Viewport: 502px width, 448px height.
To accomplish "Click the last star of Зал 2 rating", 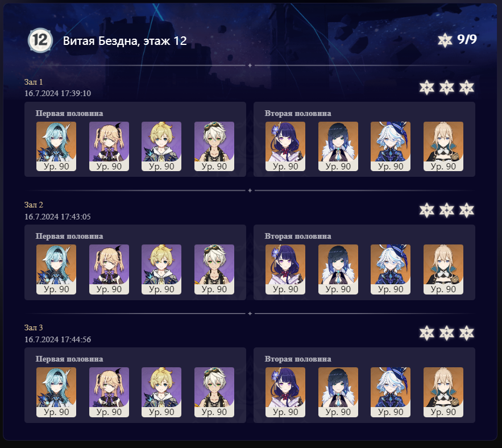I will click(466, 210).
